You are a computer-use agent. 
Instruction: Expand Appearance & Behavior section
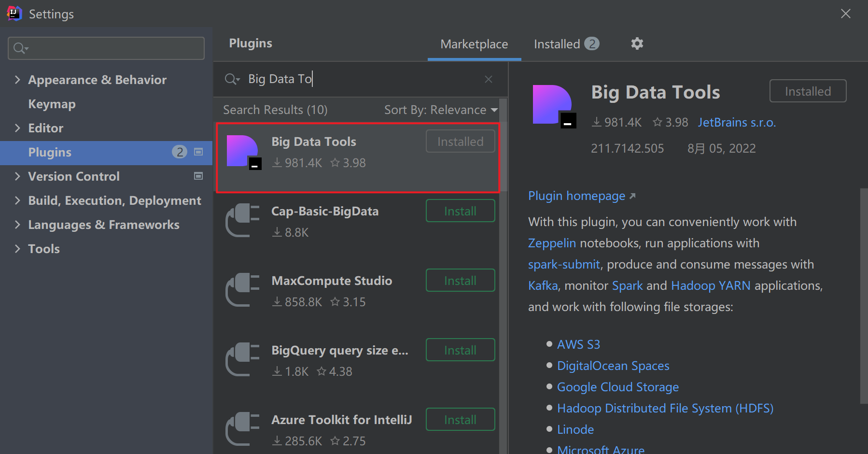(18, 80)
